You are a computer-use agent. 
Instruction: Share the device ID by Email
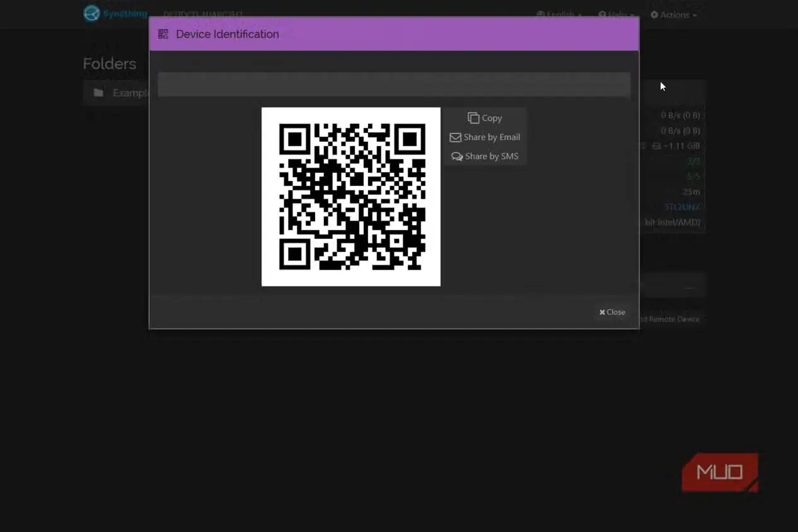pyautogui.click(x=485, y=137)
